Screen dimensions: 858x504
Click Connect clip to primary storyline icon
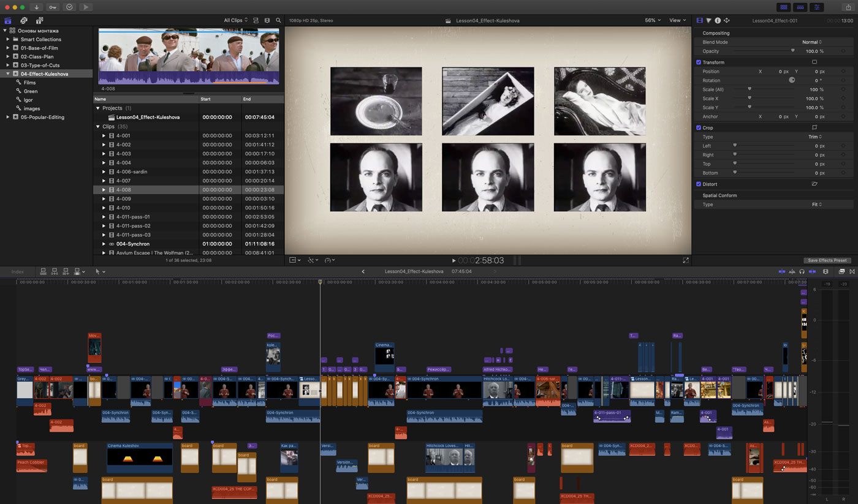tap(44, 271)
